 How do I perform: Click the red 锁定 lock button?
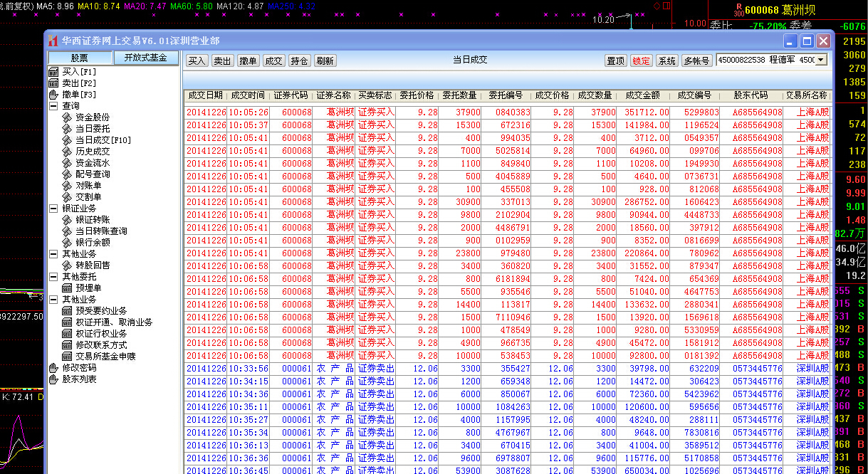point(642,61)
